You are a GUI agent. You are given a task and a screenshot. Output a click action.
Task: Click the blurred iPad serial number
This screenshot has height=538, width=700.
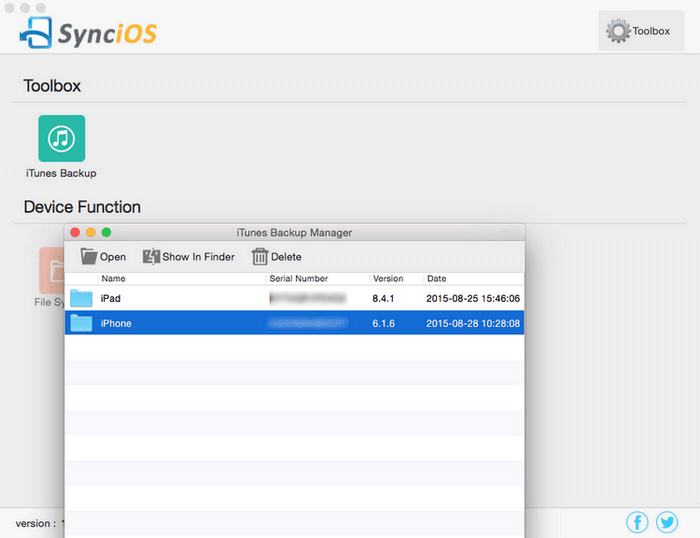(308, 298)
